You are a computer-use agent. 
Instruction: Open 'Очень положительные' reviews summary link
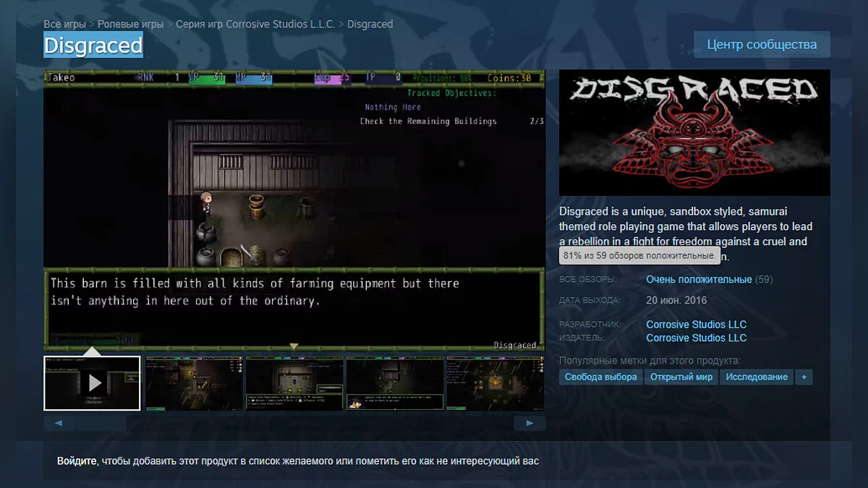click(x=699, y=279)
